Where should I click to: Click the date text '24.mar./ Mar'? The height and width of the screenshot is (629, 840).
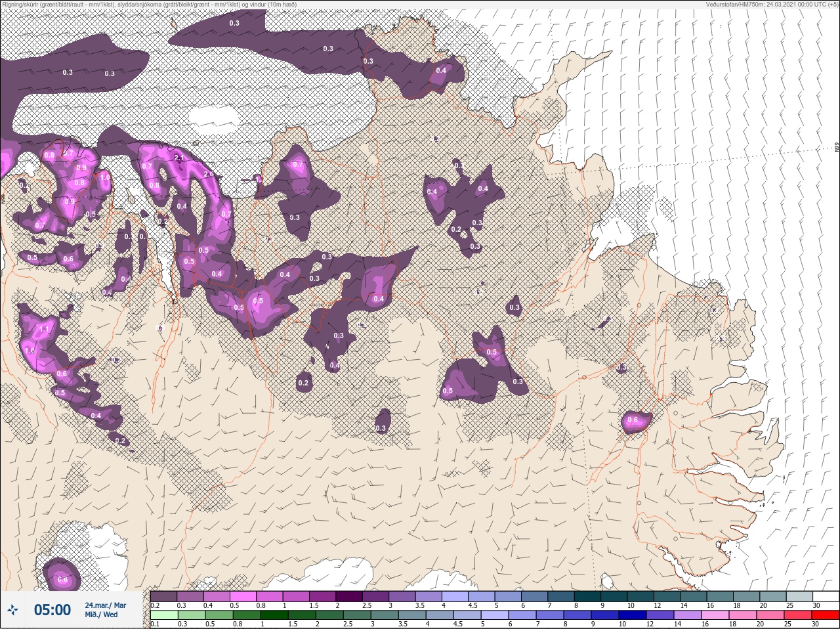tap(106, 605)
